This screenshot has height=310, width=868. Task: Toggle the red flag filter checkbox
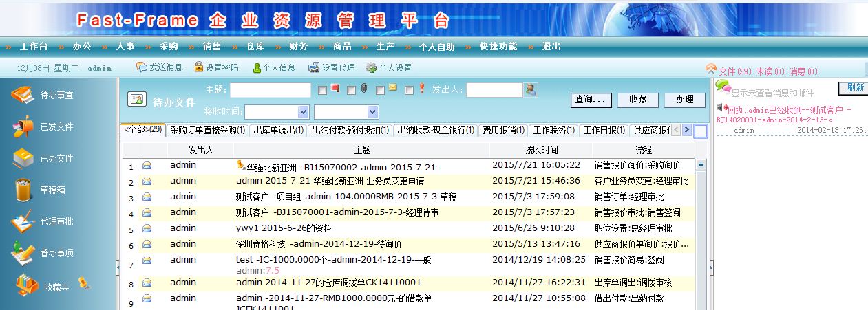[322, 90]
